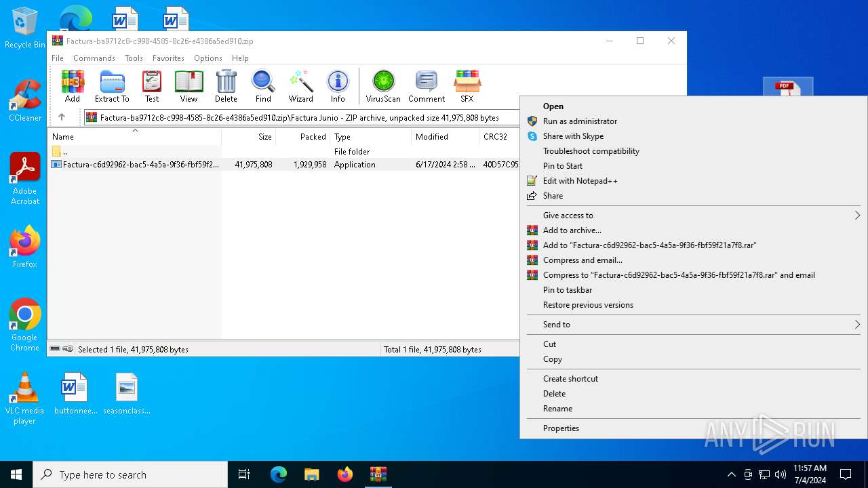Show hidden system tray icons chevron
Screen dimensions: 868x488
(x=731, y=474)
